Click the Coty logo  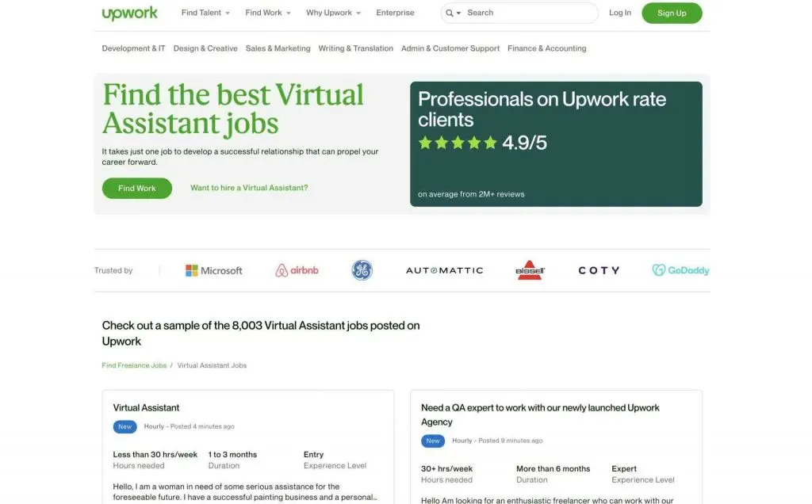tap(599, 270)
